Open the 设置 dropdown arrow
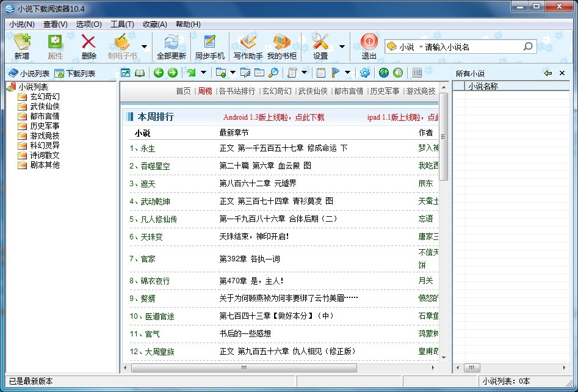Viewport: 578px width, 392px height. [x=342, y=46]
